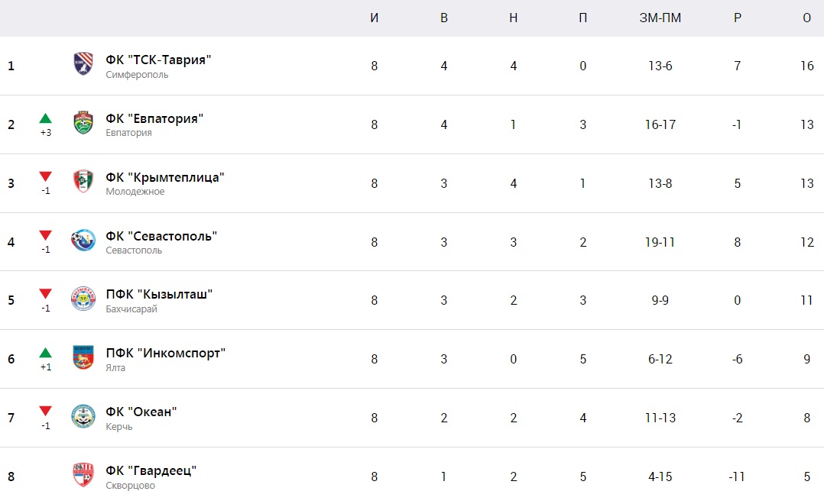
Task: Click green up arrow next to Evpatoriya
Action: 46,118
